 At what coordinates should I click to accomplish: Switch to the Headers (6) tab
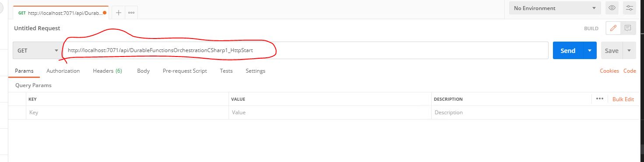pyautogui.click(x=107, y=70)
